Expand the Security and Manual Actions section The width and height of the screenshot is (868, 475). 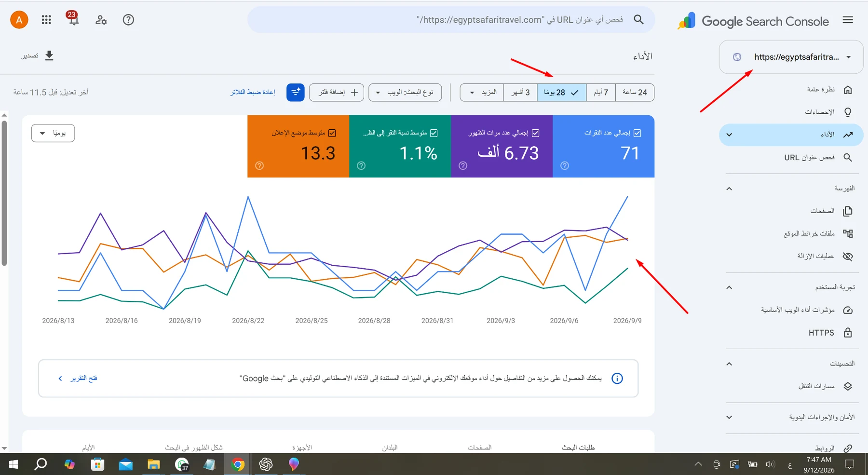point(729,417)
